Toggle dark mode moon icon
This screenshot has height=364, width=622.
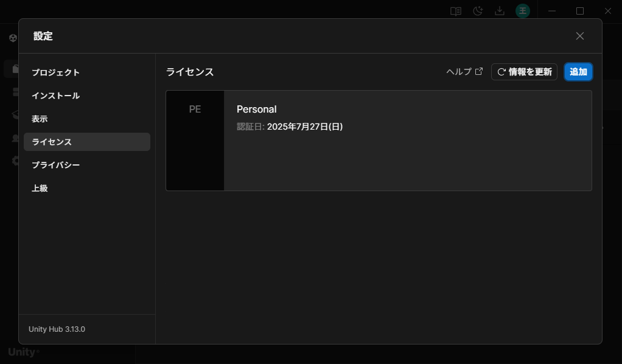pos(478,11)
